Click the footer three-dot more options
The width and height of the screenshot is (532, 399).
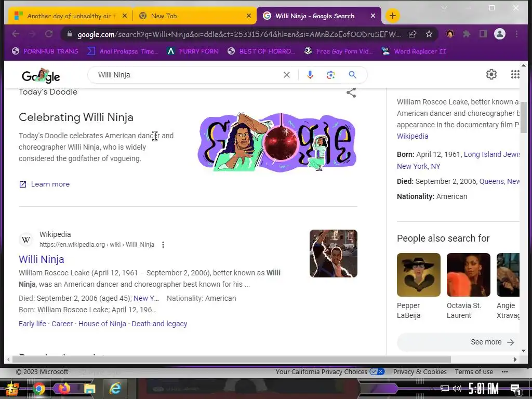pyautogui.click(x=504, y=371)
